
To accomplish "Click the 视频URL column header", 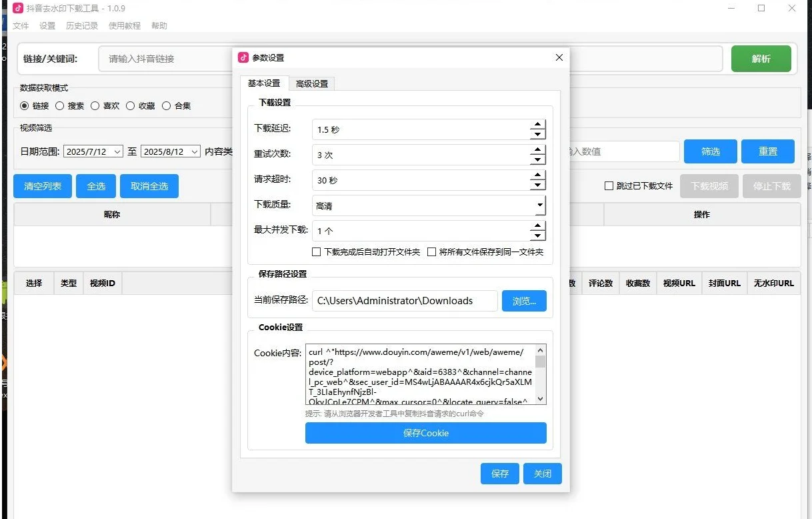I will pos(679,283).
